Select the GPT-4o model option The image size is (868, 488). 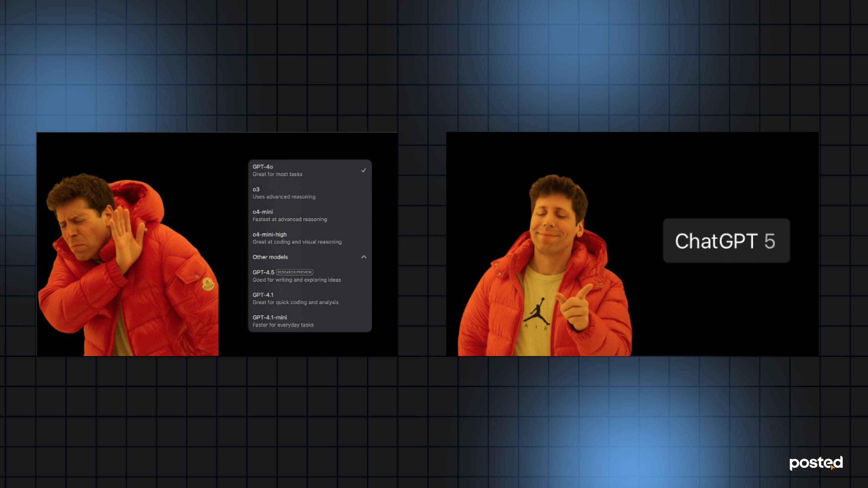[x=263, y=167]
